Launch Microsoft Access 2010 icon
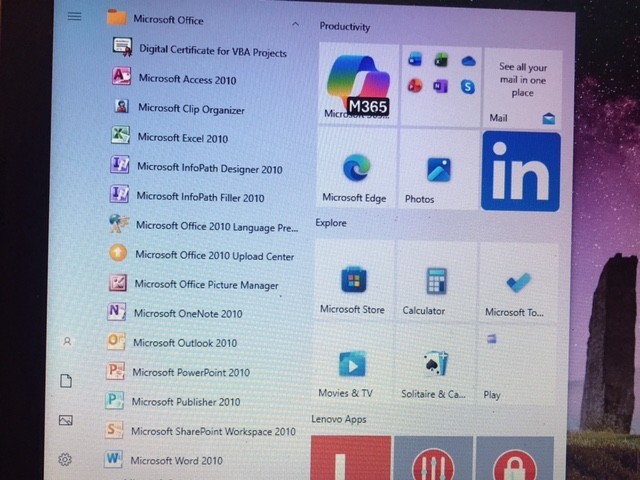The image size is (640, 480). click(121, 76)
